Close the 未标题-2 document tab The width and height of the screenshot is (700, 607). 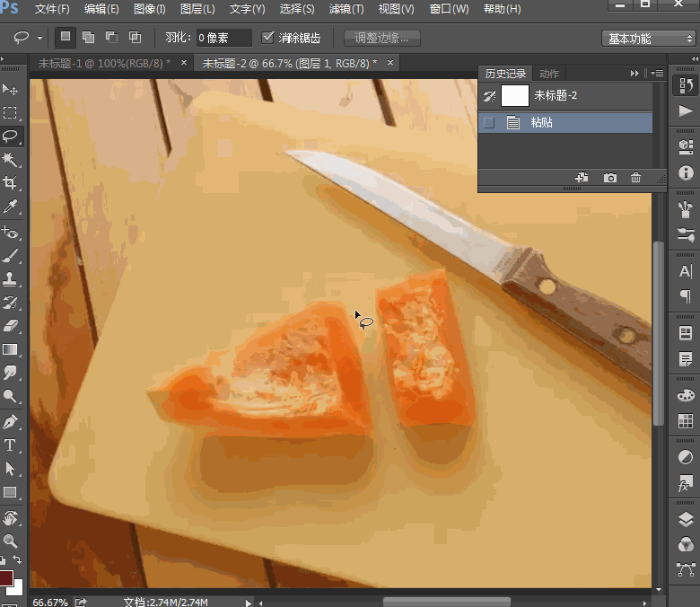pyautogui.click(x=390, y=63)
